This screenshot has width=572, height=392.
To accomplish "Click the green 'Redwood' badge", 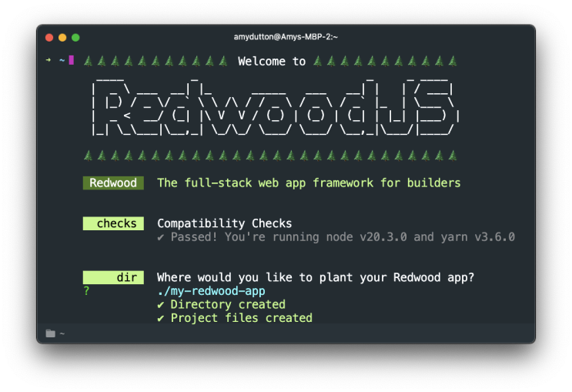I will coord(113,183).
